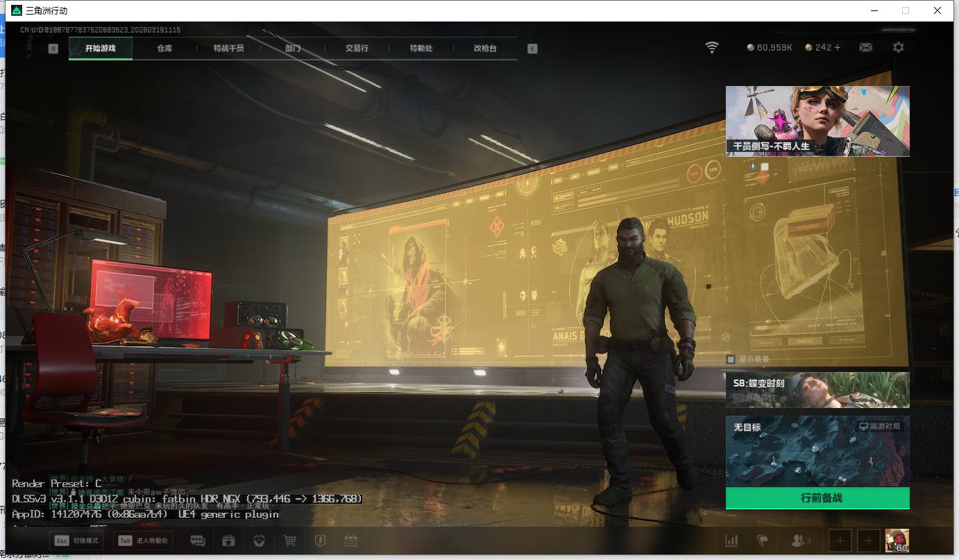Click the shopping cart store icon
The height and width of the screenshot is (560, 959).
(x=290, y=541)
